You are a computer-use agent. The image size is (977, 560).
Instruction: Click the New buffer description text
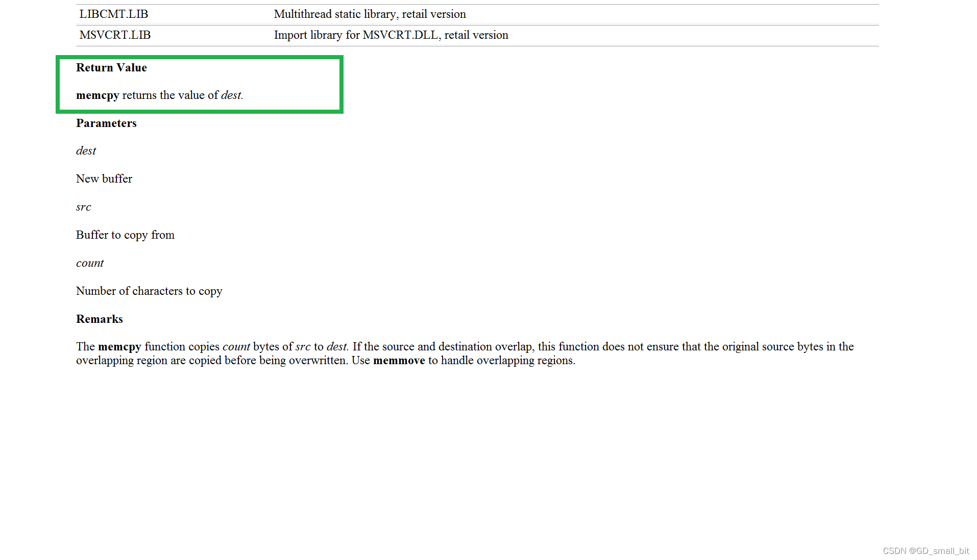(x=104, y=179)
